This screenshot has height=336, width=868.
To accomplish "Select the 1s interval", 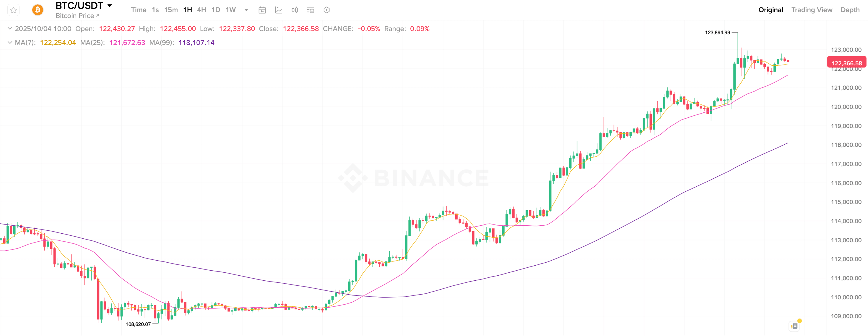I will 155,10.
